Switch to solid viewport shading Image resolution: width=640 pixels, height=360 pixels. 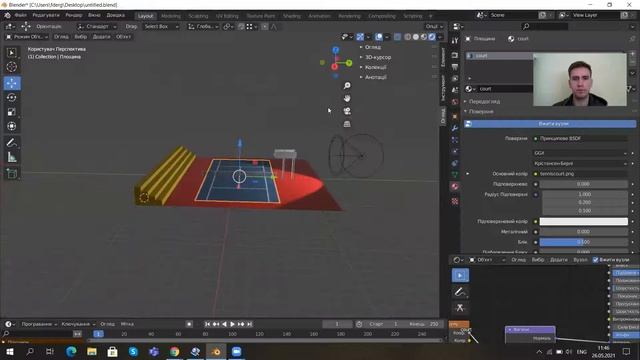[416, 37]
